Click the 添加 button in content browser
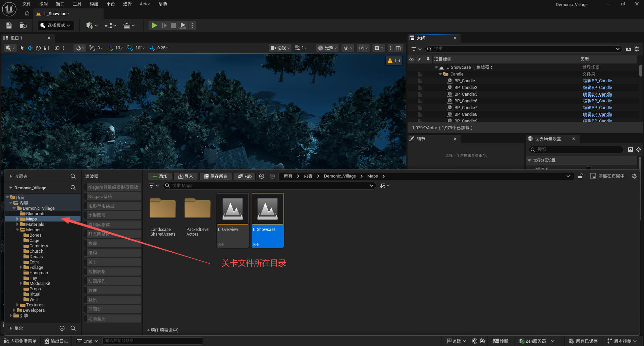Image resolution: width=644 pixels, height=346 pixels. coord(160,176)
